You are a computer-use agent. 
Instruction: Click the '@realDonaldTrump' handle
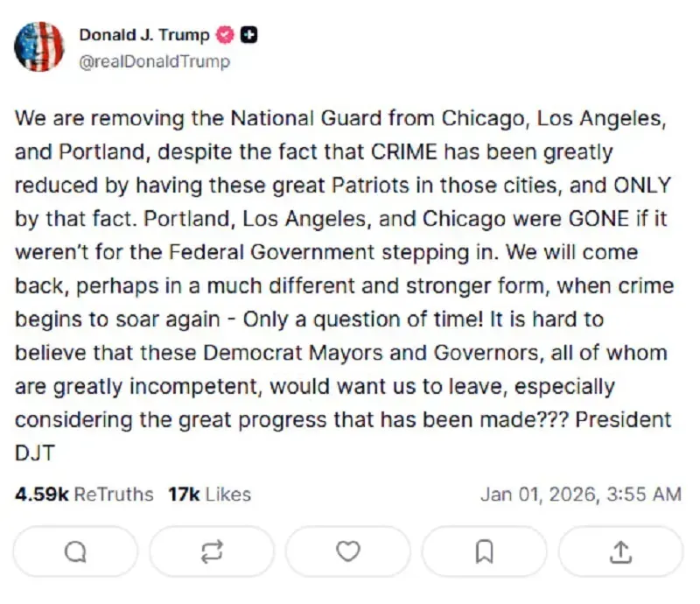[156, 61]
